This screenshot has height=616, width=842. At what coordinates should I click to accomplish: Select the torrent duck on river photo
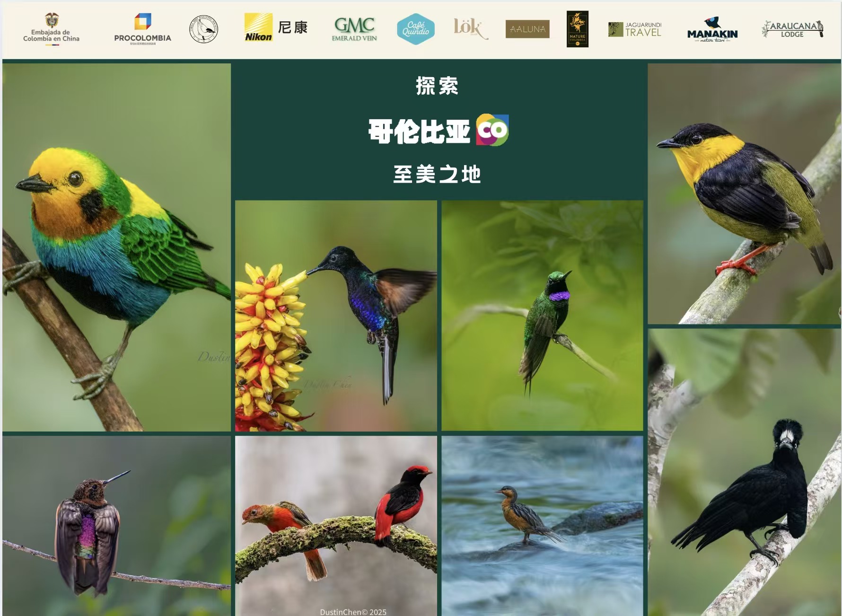click(x=542, y=526)
